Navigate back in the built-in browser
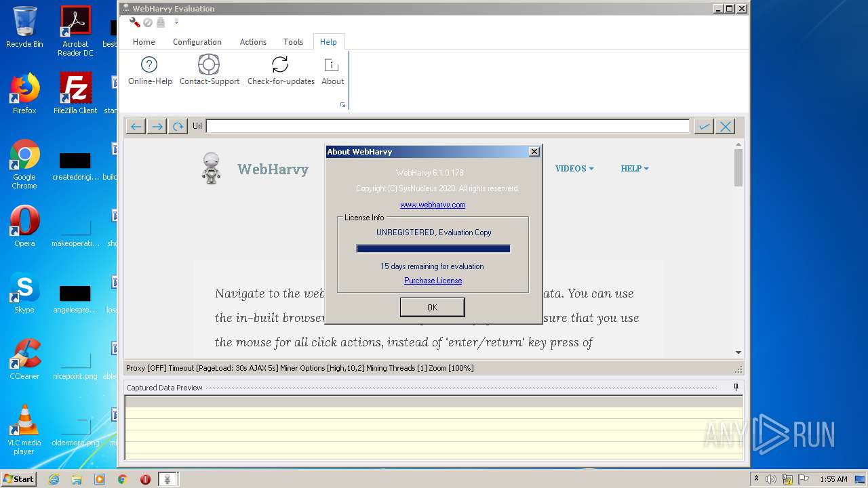 pos(136,126)
